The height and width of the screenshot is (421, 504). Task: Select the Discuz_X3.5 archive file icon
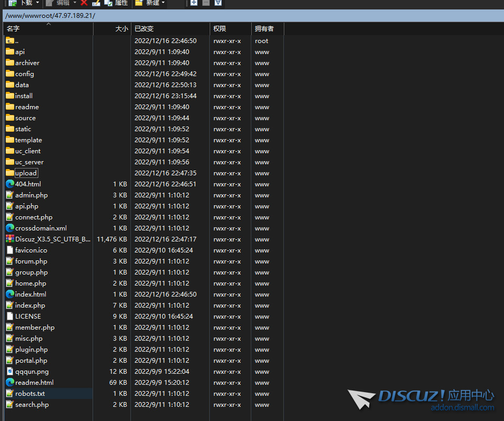click(x=10, y=239)
